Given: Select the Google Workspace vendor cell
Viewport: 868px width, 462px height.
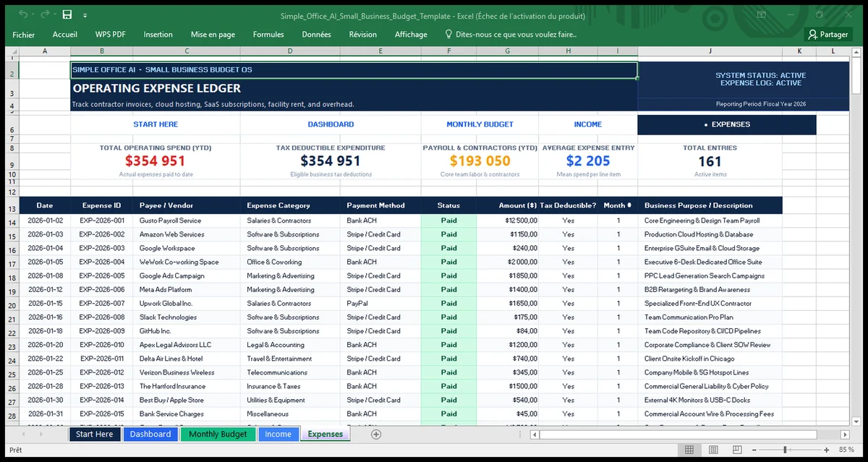Looking at the screenshot, I should [187, 248].
